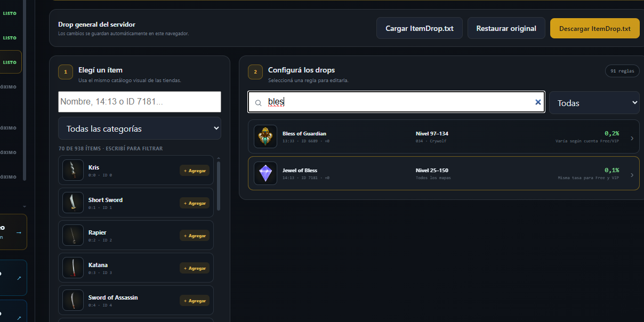Click the item name or ID search field
The image size is (644, 322).
click(x=140, y=102)
